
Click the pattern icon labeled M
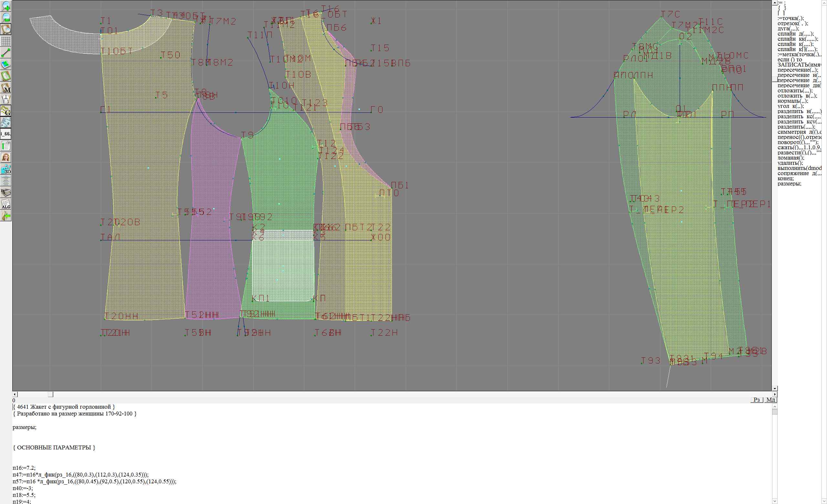[6, 88]
